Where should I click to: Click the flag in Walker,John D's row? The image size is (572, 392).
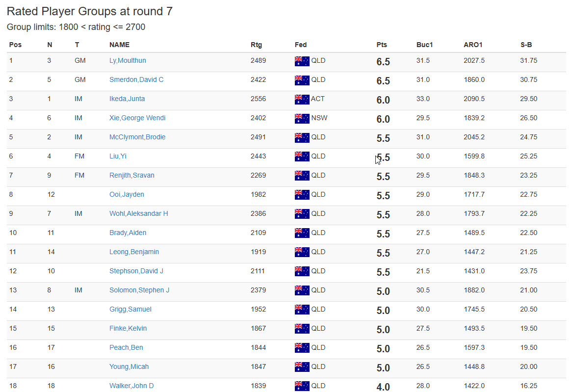pyautogui.click(x=302, y=386)
